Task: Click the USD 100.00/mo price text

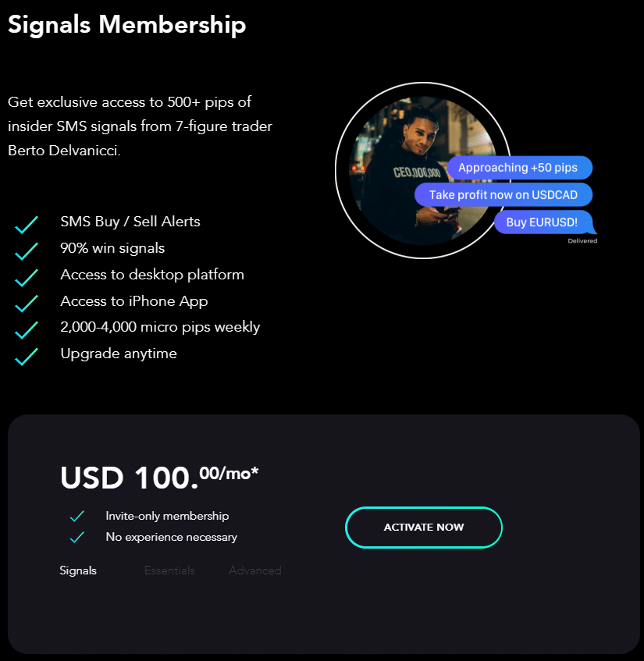Action: pos(159,477)
